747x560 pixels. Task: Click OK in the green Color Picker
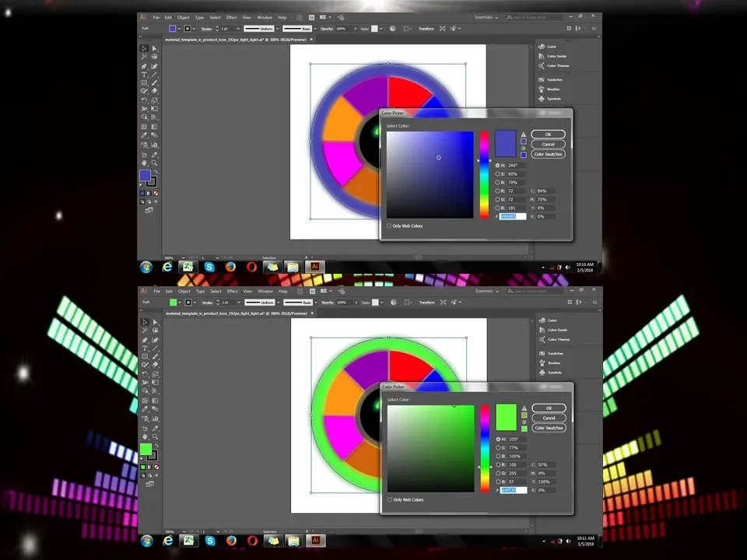tap(549, 408)
